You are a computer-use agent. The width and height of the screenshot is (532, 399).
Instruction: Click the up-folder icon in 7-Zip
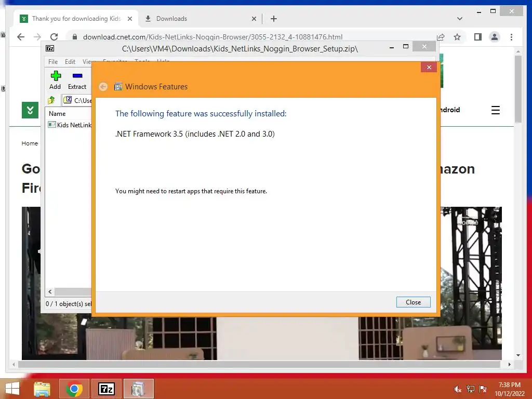tap(51, 100)
